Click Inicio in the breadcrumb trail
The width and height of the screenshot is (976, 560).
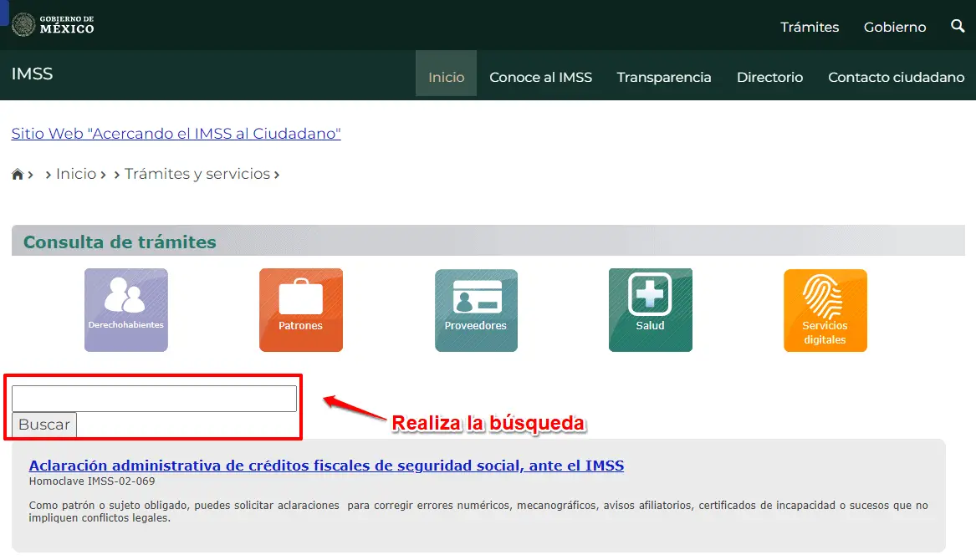click(x=76, y=174)
